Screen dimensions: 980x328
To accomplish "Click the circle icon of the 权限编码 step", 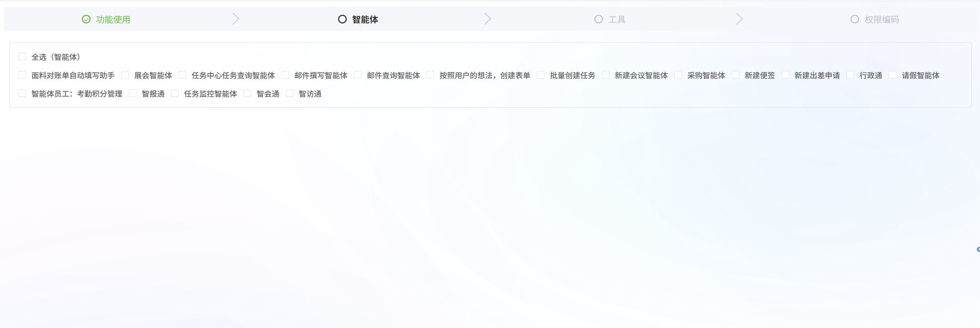I will 854,19.
